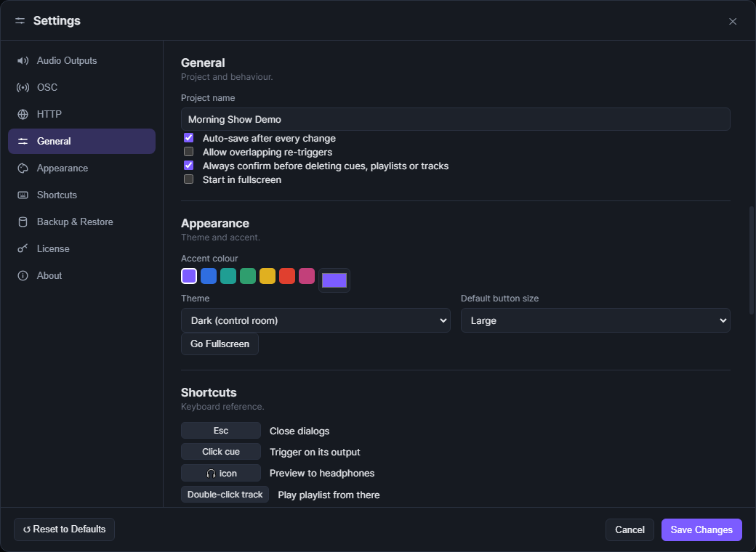756x552 pixels.
Task: Open Audio Outputs settings section
Action: (x=81, y=61)
